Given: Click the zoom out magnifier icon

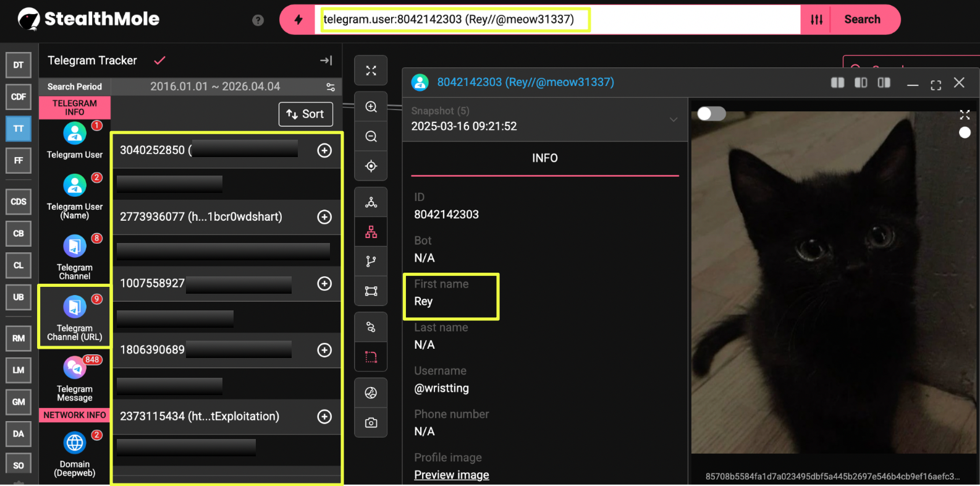Looking at the screenshot, I should coord(371,137).
